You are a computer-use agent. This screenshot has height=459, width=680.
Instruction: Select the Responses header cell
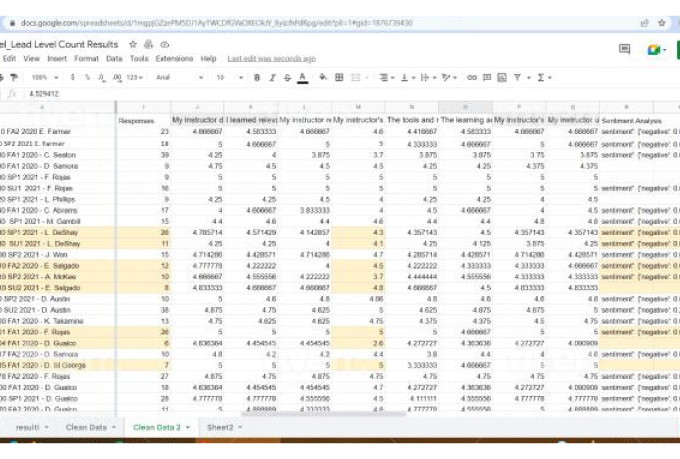click(144, 121)
